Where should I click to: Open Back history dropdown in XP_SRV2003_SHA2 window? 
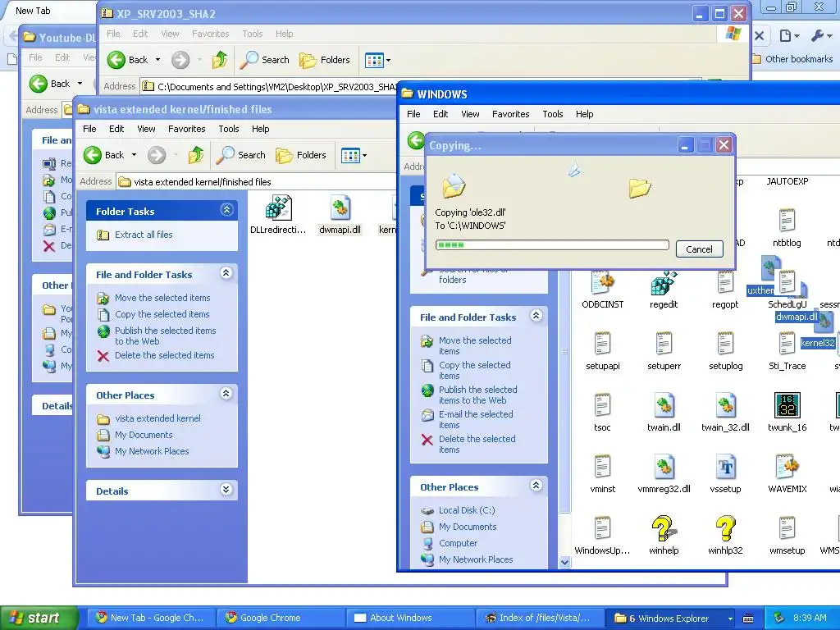(x=158, y=60)
